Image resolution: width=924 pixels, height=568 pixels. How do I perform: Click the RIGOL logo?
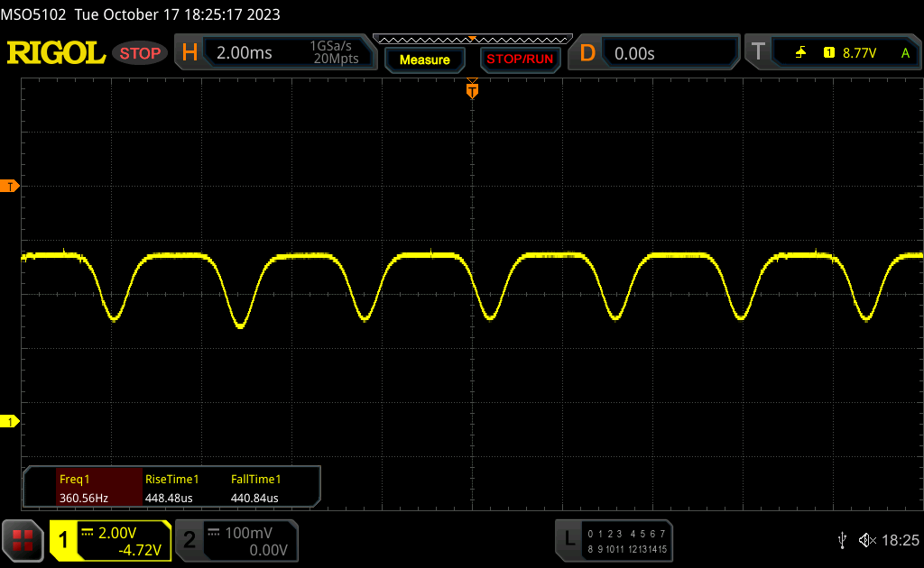point(56,53)
